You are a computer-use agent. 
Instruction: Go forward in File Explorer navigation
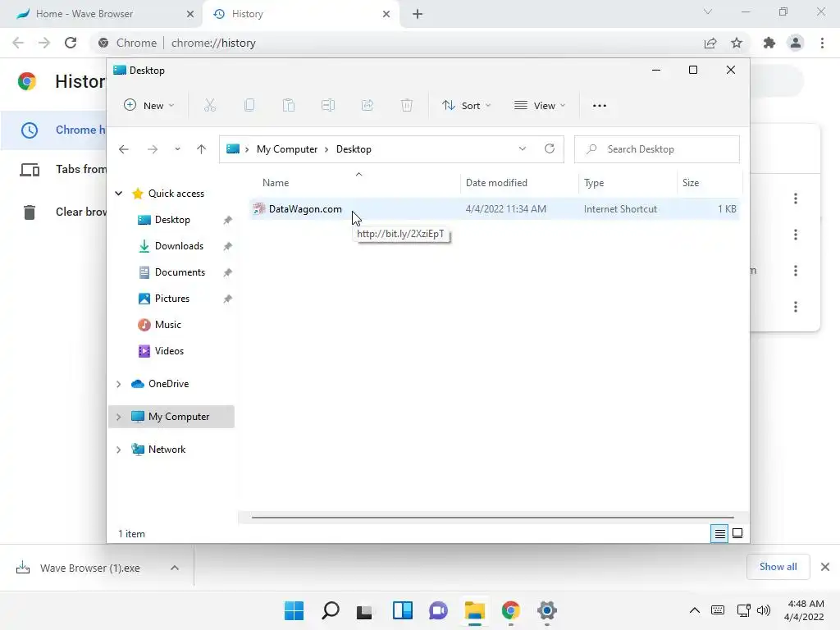click(x=153, y=149)
